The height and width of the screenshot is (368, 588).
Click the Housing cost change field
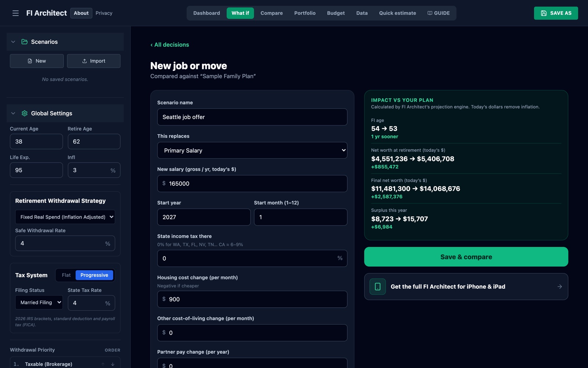(x=252, y=299)
